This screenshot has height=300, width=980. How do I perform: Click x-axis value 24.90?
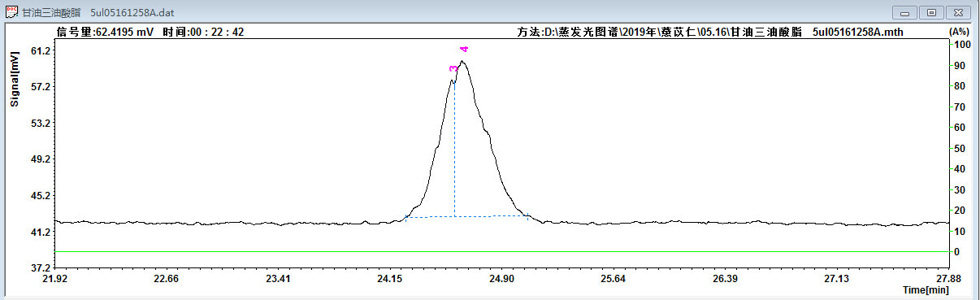501,279
